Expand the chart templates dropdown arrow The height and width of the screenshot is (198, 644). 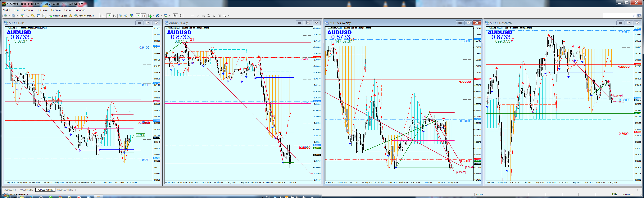[169, 16]
